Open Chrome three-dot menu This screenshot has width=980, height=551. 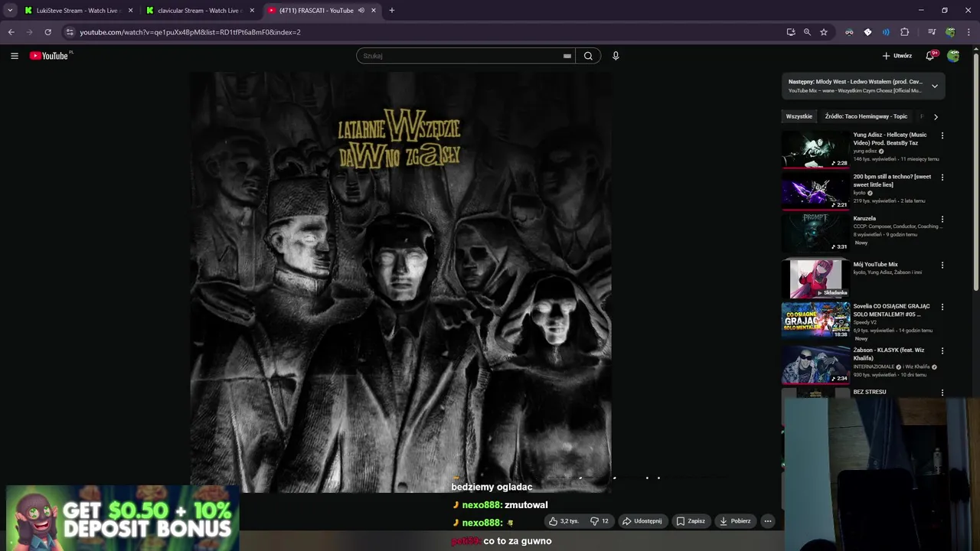[x=969, y=32]
